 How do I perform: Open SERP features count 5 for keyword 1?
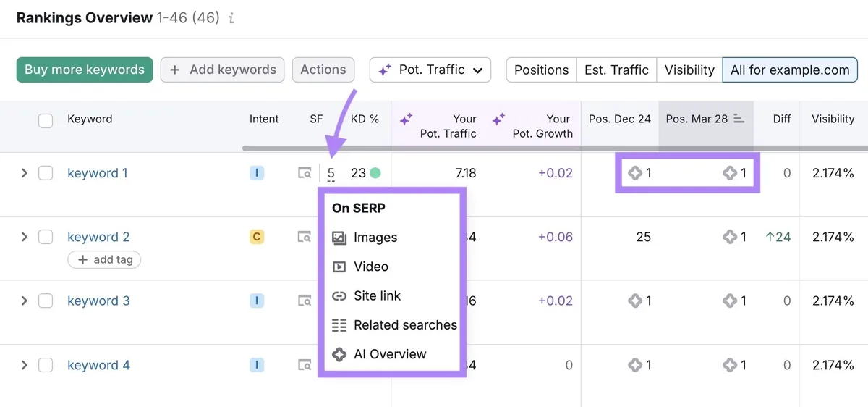[x=331, y=174]
